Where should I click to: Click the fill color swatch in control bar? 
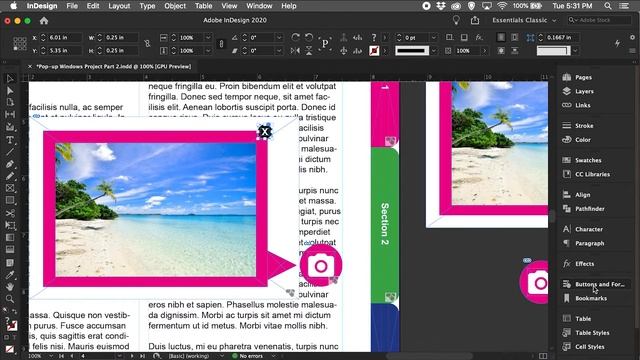coord(374,51)
